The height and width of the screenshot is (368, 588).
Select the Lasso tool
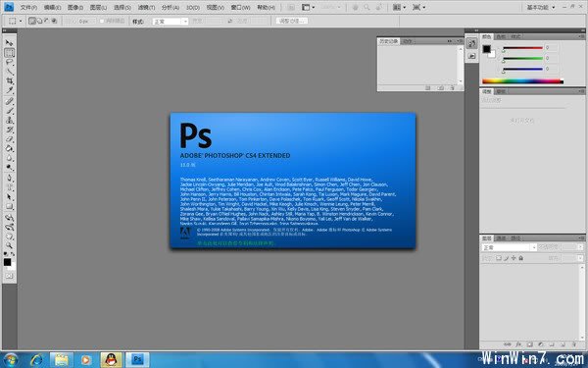pyautogui.click(x=9, y=62)
